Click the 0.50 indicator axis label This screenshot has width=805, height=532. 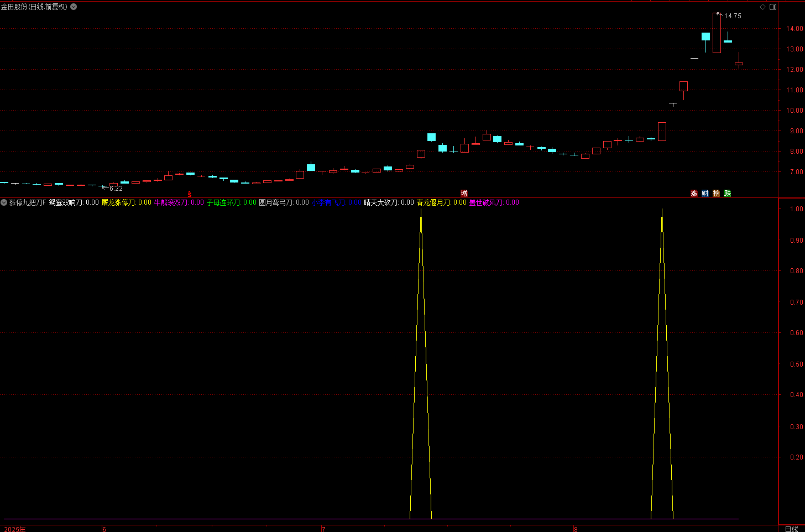click(x=797, y=364)
